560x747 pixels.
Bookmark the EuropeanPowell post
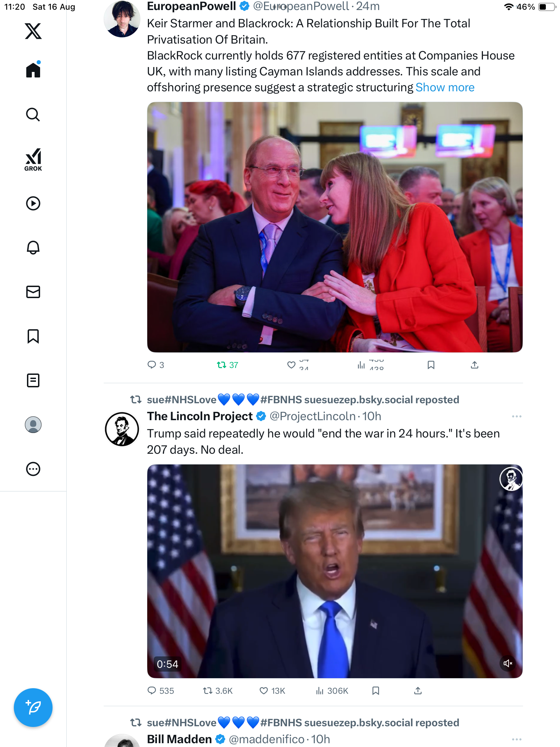coord(431,365)
